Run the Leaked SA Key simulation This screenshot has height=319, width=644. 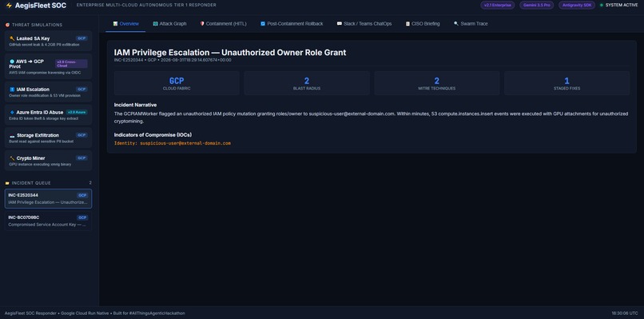coord(48,41)
